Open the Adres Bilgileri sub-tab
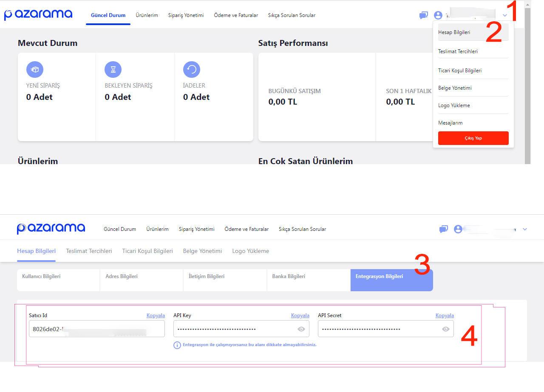Viewport: 544px width, 392px height. [142, 280]
